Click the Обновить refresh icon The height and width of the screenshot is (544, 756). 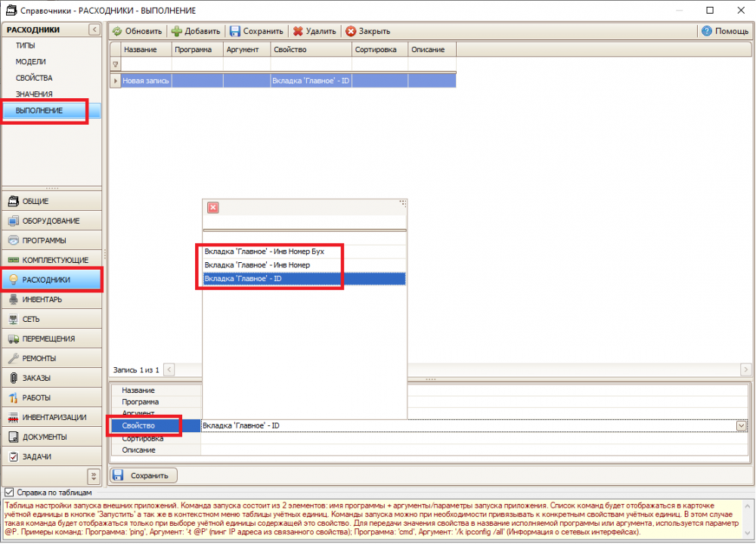pos(117,31)
